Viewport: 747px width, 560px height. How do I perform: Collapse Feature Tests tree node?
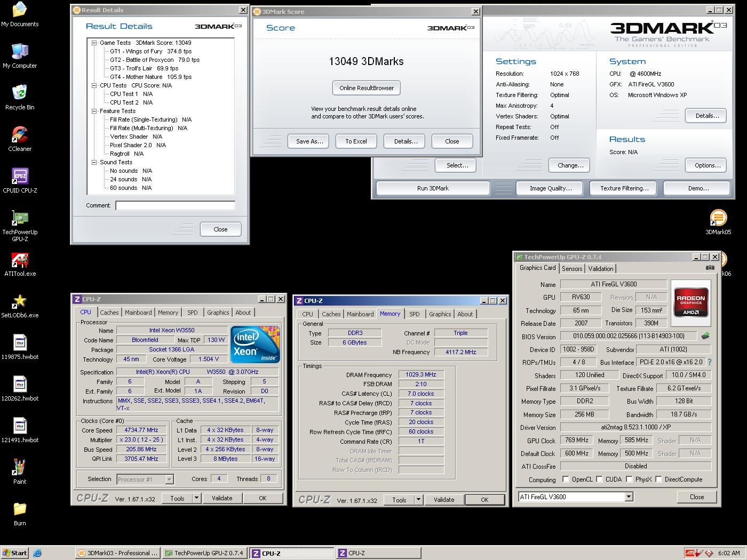click(94, 111)
